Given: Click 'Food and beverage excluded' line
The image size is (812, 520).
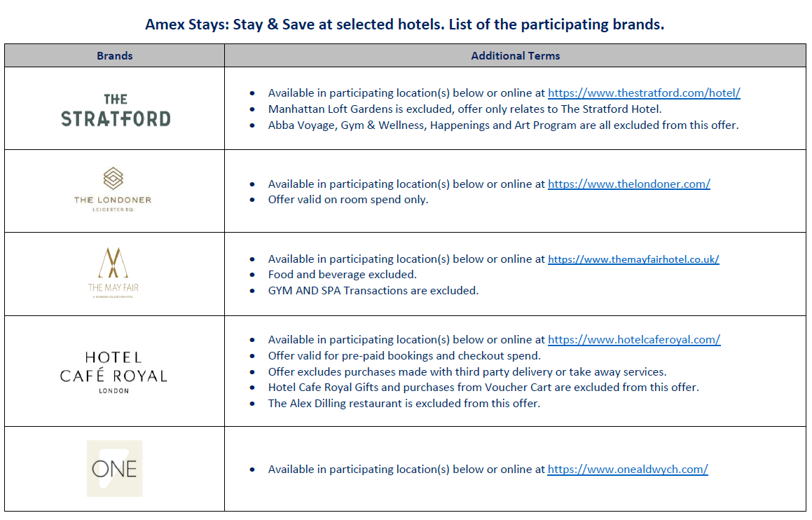Looking at the screenshot, I should point(343,275).
